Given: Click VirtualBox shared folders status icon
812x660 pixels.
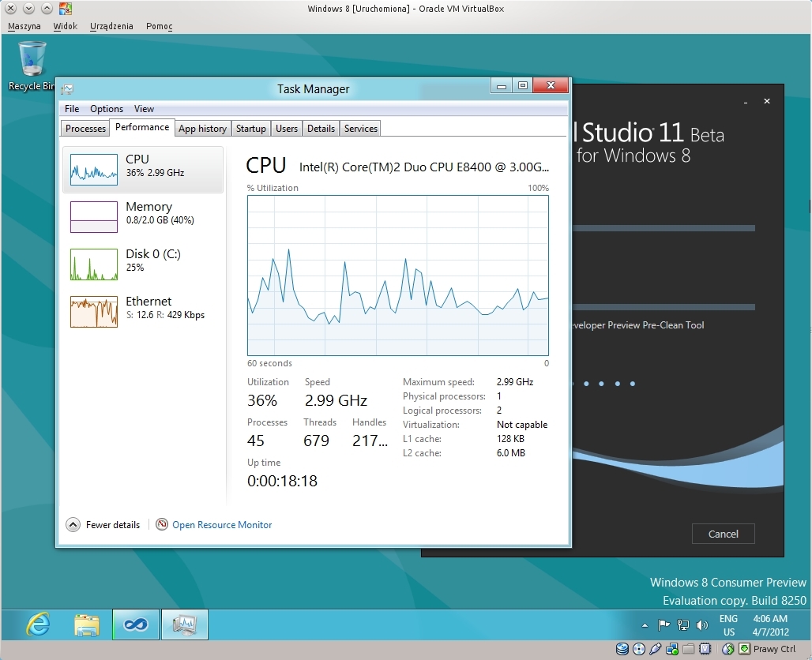Looking at the screenshot, I should tap(688, 649).
